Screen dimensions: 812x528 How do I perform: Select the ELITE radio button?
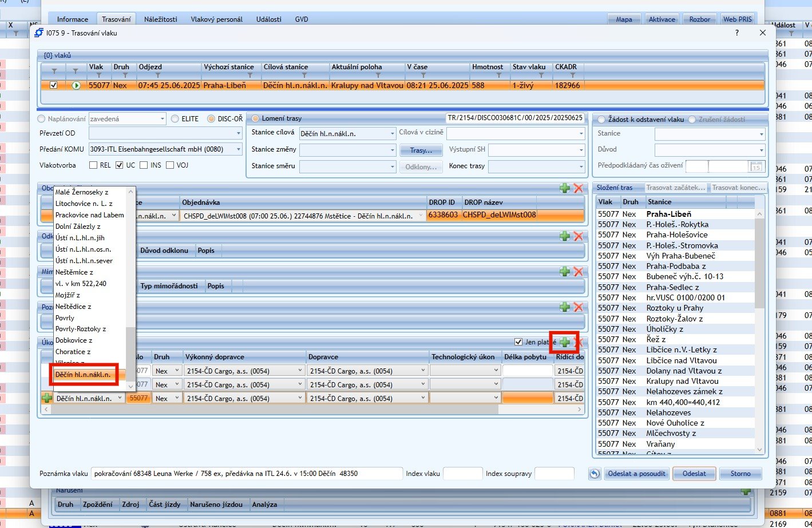(175, 119)
